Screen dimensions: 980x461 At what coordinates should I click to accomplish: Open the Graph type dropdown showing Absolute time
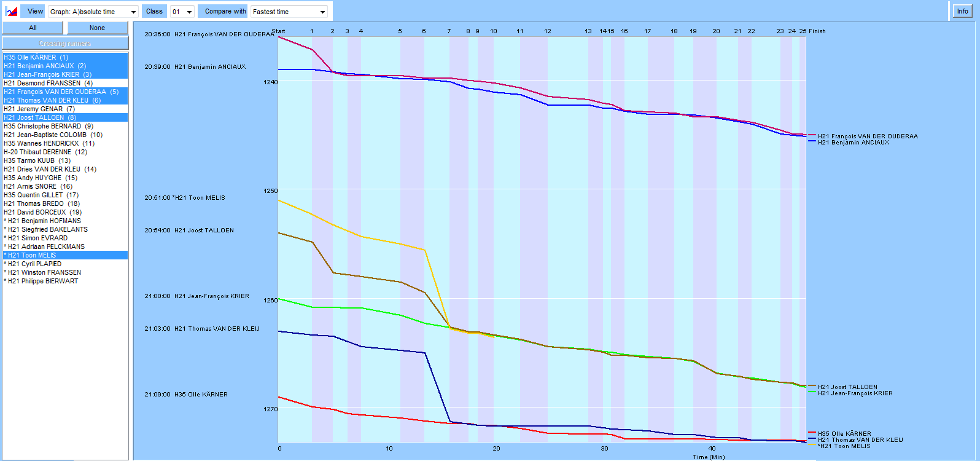93,12
